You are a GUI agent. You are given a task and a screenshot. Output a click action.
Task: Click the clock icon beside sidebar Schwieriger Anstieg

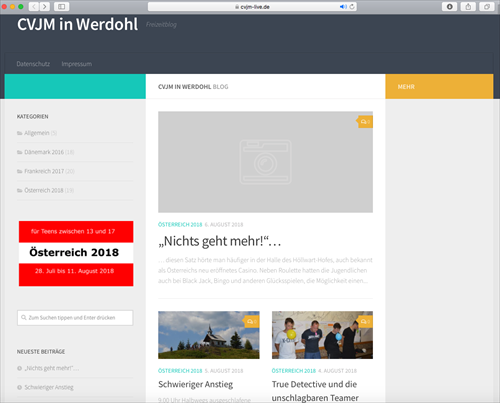(19, 387)
